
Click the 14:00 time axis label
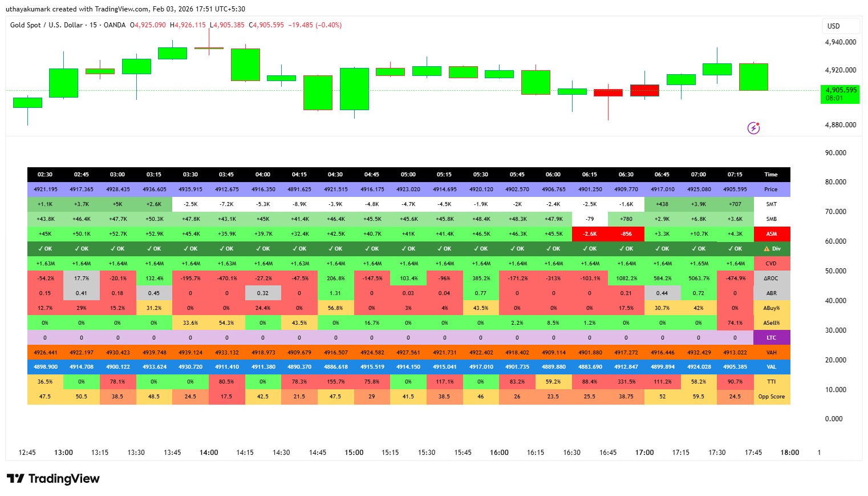click(x=209, y=453)
